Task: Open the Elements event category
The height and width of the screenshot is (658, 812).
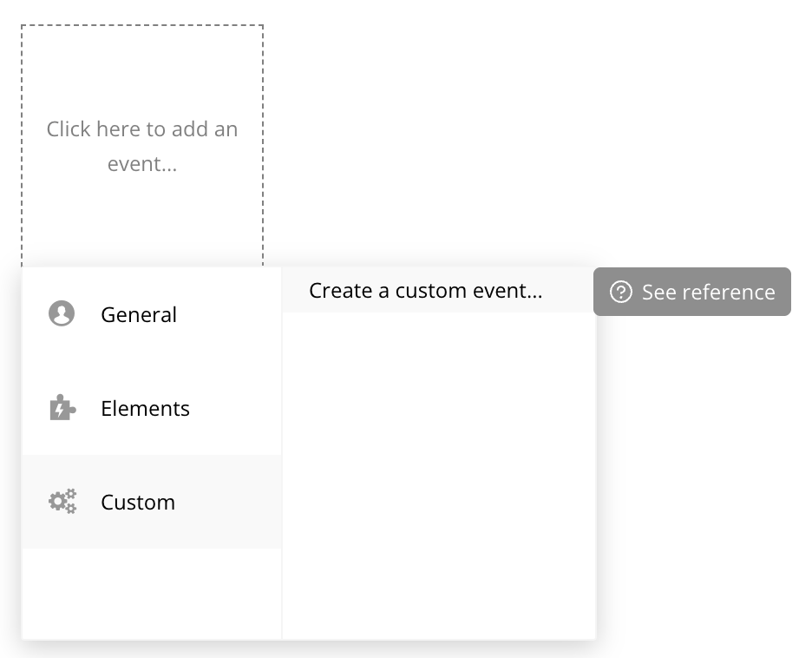Action: [152, 408]
